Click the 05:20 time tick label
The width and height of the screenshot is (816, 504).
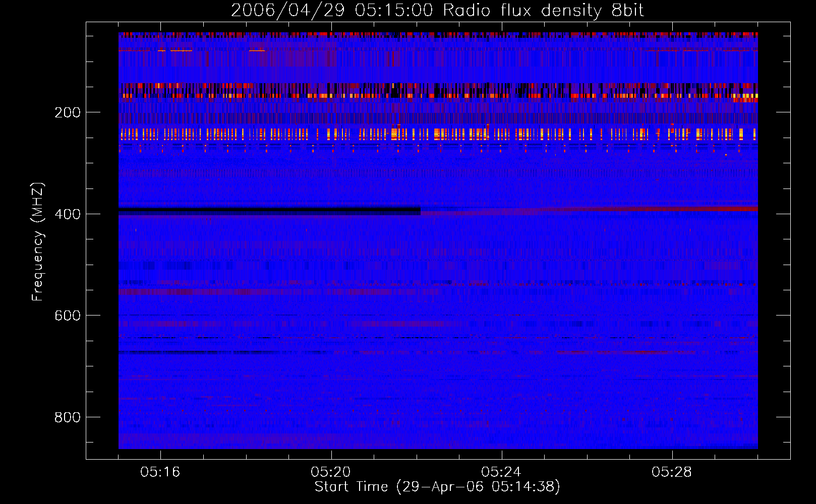[x=331, y=472]
